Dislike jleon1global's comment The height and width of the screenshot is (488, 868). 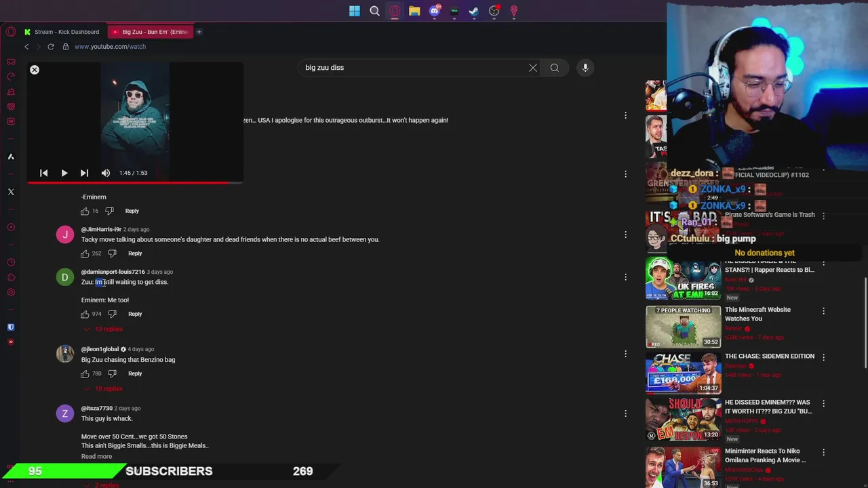[113, 373]
